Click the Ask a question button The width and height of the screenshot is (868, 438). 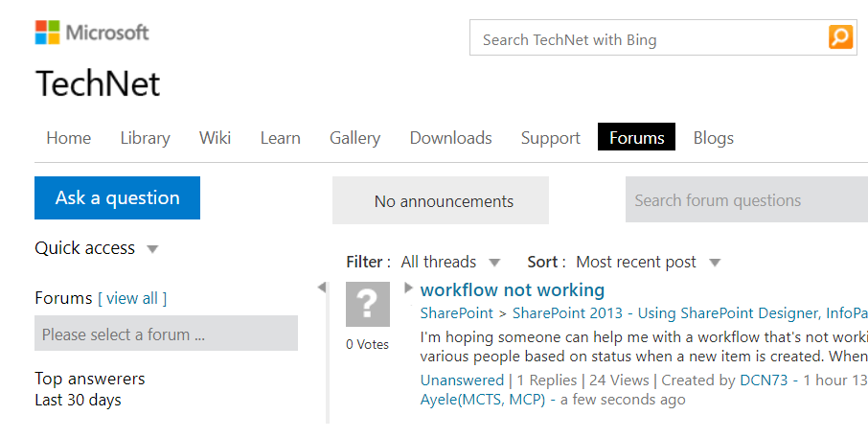tap(117, 197)
